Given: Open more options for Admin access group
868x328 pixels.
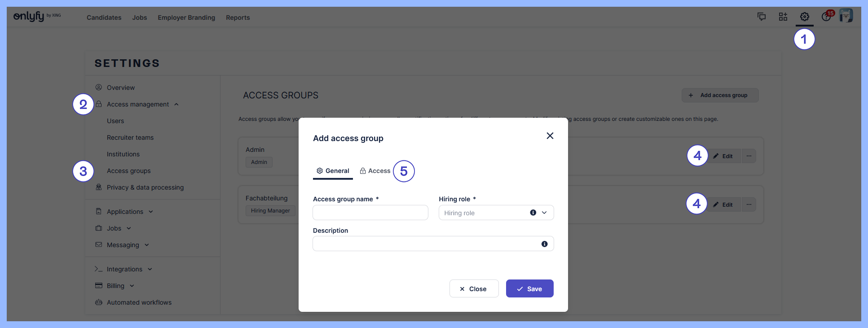Looking at the screenshot, I should (x=749, y=156).
